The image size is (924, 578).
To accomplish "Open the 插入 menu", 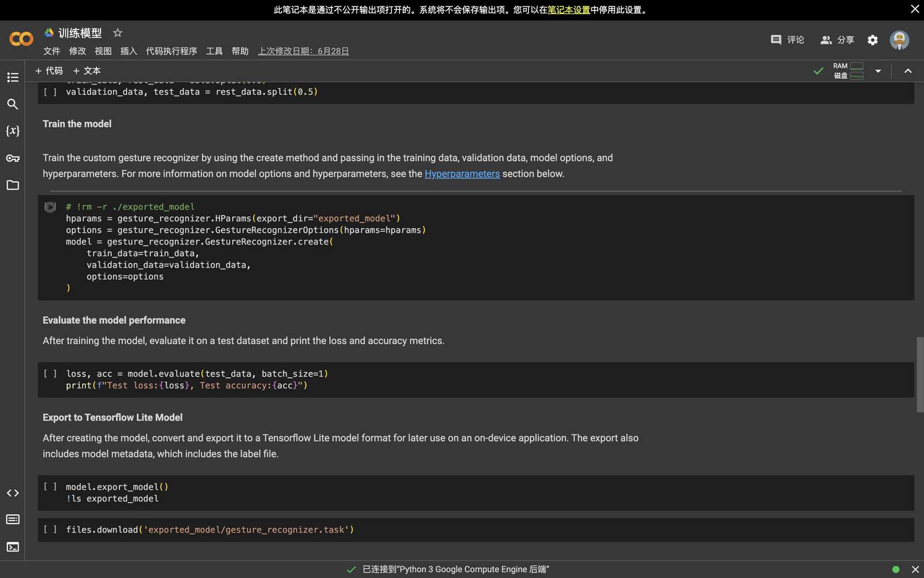I will click(128, 51).
